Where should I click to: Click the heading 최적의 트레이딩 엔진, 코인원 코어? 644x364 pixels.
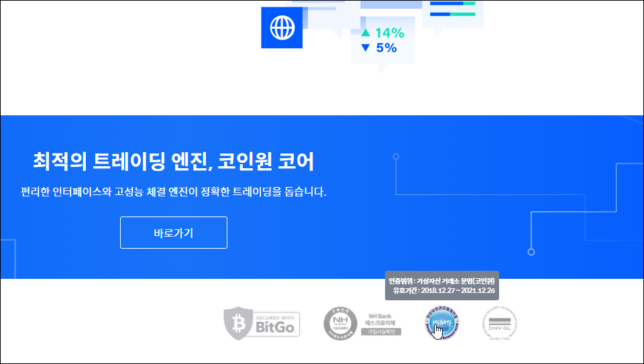(173, 162)
